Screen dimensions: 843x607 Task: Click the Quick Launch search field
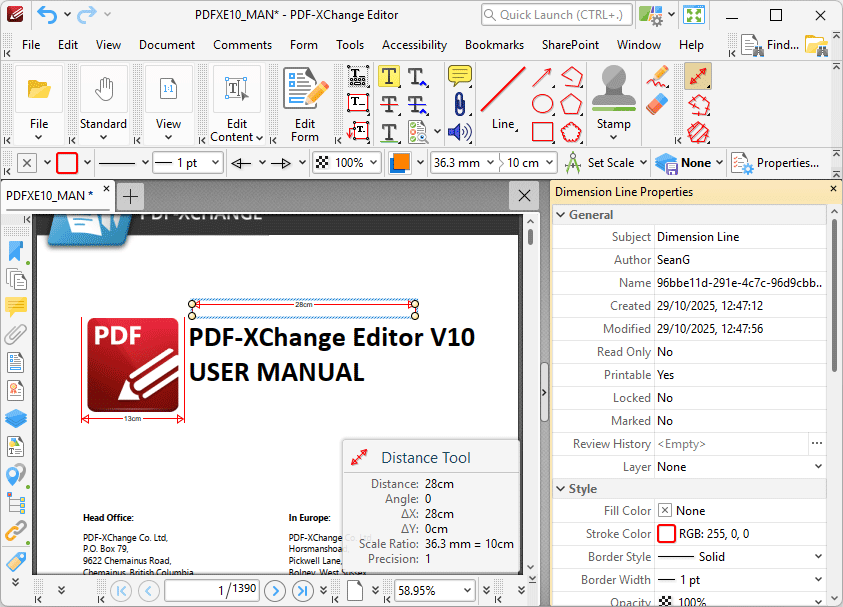(x=556, y=15)
